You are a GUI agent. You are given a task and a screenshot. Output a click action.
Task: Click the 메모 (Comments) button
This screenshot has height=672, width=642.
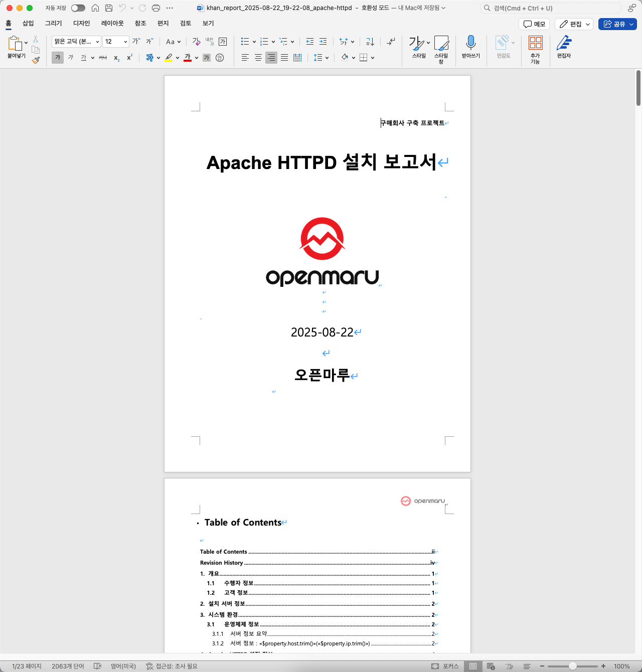click(534, 24)
